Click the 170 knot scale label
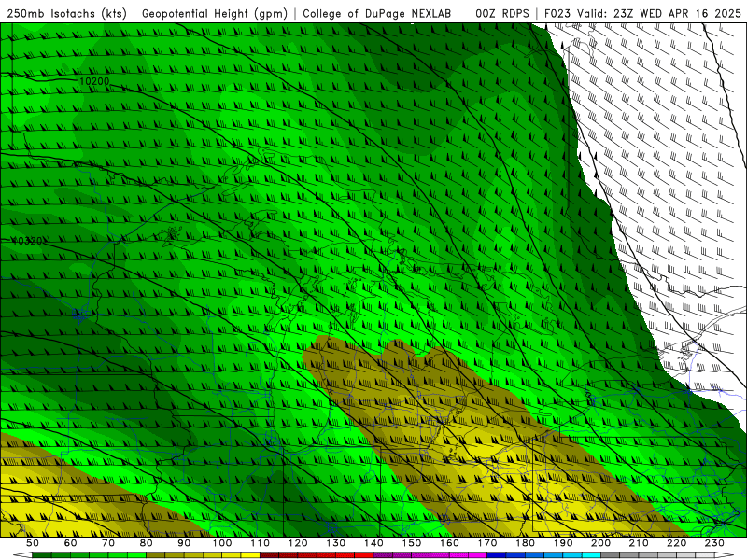The width and height of the screenshot is (747, 560). pos(487,543)
